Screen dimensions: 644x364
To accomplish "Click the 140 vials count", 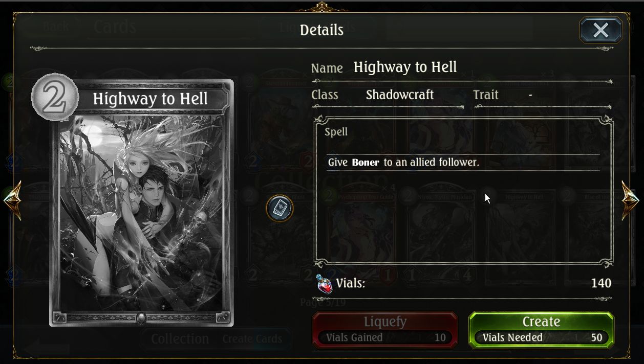I will tap(601, 283).
